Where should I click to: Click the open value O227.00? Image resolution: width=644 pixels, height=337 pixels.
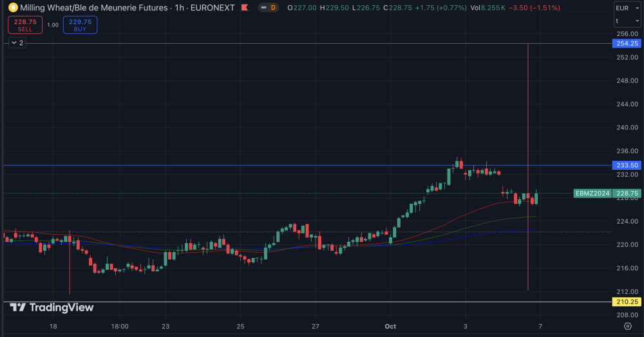302,8
